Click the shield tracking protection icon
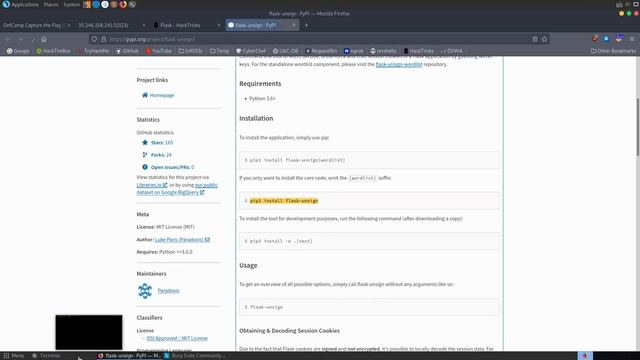The image size is (640, 360). pos(94,39)
